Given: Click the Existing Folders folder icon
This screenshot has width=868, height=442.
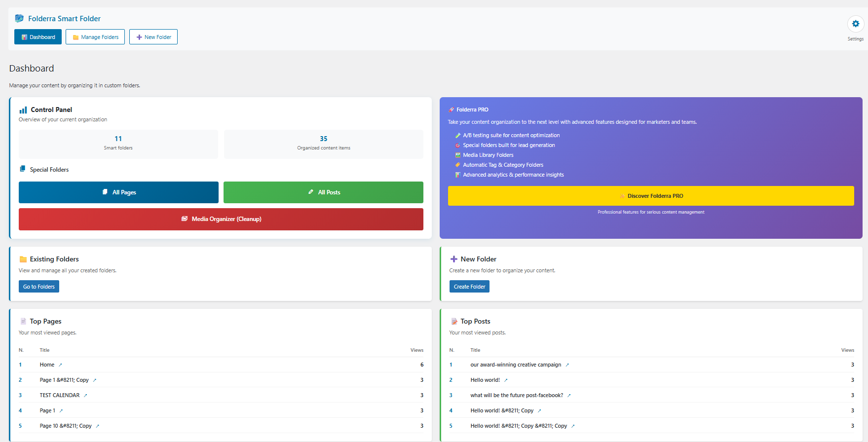Looking at the screenshot, I should [23, 259].
